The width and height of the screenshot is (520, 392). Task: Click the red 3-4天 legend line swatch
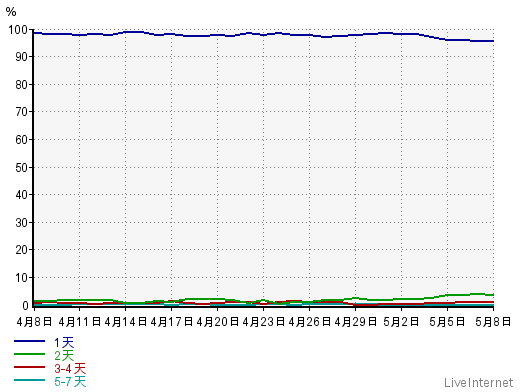29,367
